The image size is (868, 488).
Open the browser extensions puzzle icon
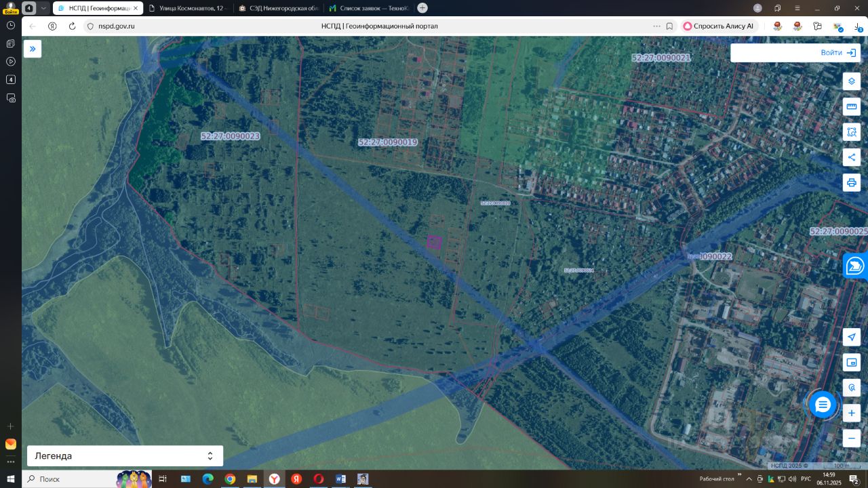(x=818, y=26)
